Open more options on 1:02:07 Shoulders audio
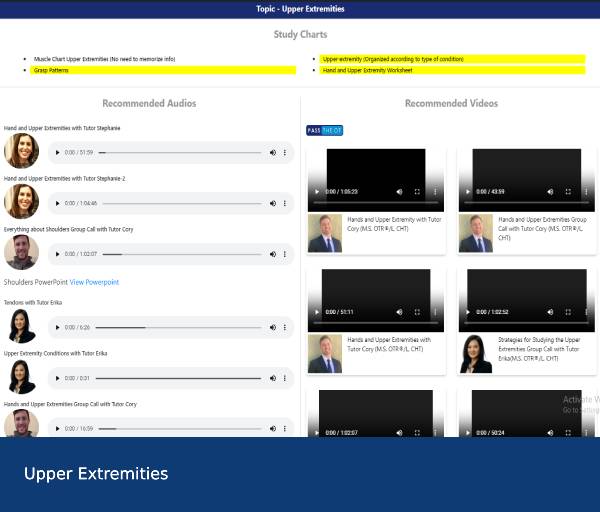The width and height of the screenshot is (600, 512). point(285,253)
